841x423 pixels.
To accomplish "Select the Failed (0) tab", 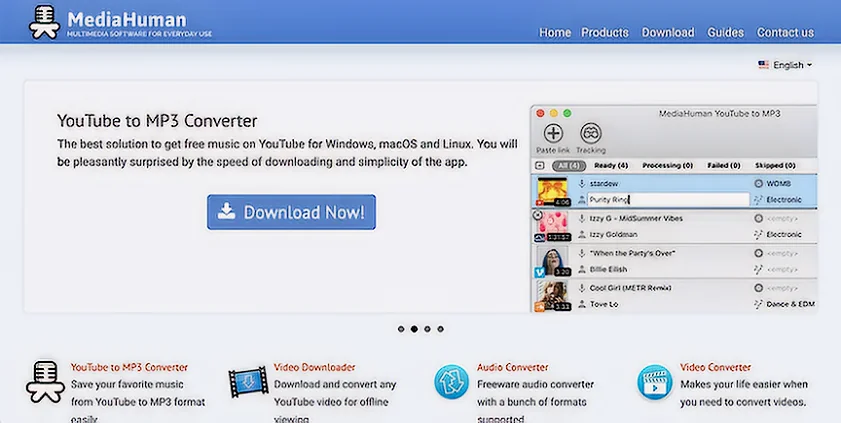I will click(724, 166).
